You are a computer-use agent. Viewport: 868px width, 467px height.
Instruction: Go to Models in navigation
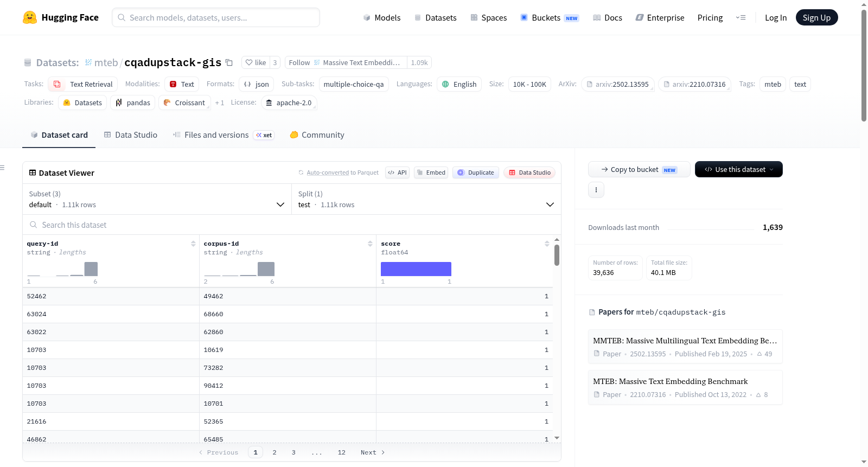(x=382, y=17)
